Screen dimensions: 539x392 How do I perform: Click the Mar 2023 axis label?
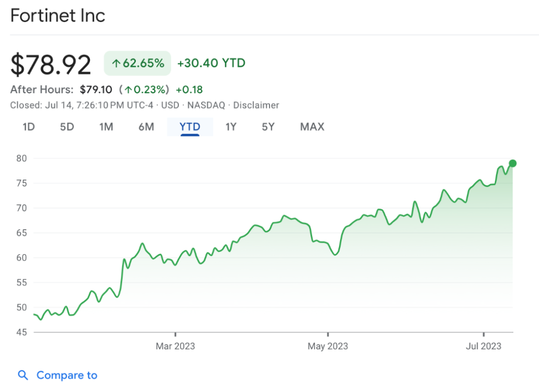[x=175, y=346]
